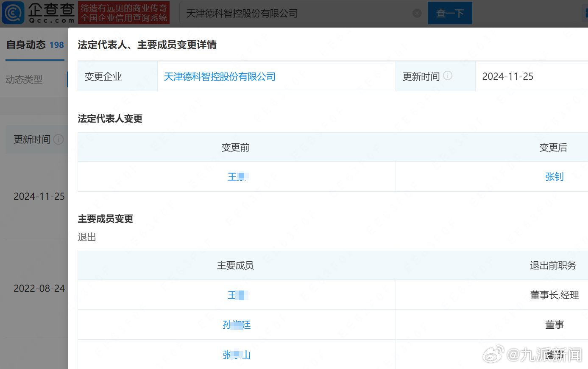This screenshot has width=588, height=369.
Task: Clear the search box with the X icon
Action: pos(417,13)
